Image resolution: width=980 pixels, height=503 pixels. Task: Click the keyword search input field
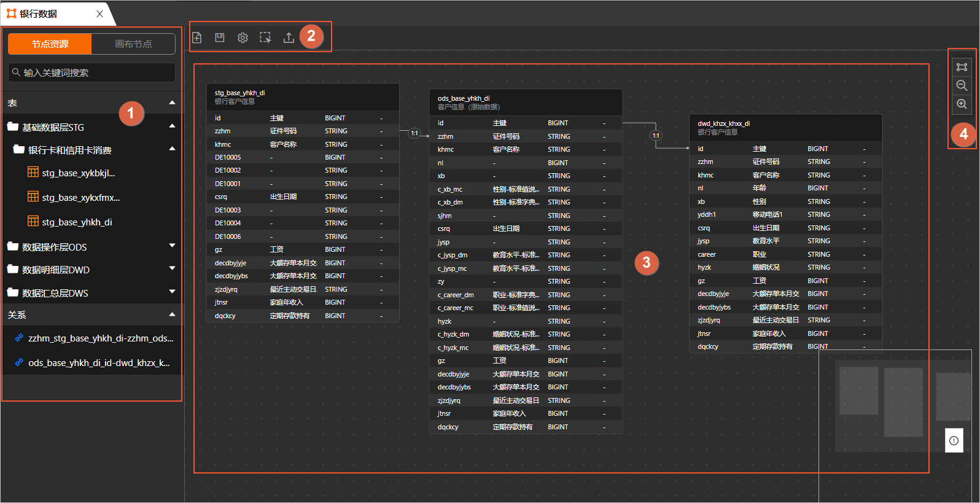point(91,72)
